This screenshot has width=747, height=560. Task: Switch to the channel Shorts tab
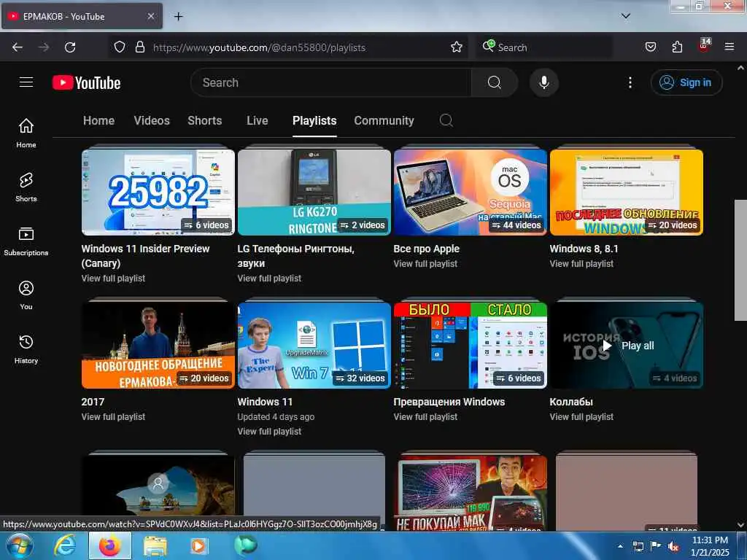pos(204,120)
